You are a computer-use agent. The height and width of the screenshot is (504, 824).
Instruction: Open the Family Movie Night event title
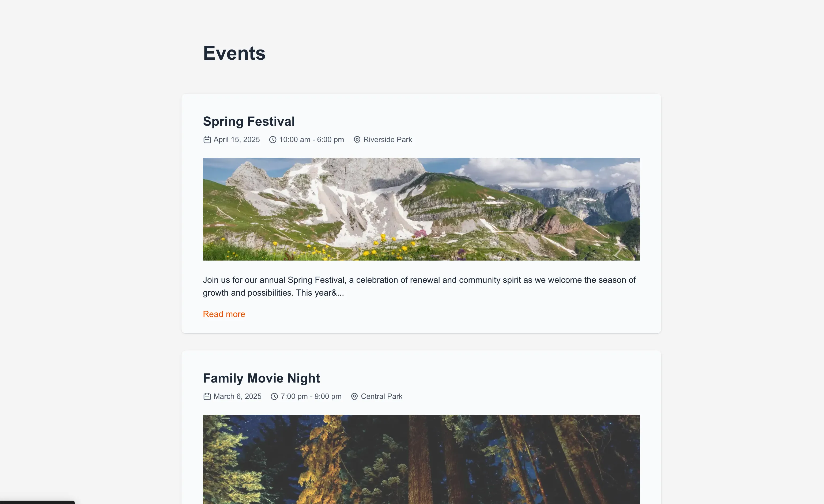[261, 378]
